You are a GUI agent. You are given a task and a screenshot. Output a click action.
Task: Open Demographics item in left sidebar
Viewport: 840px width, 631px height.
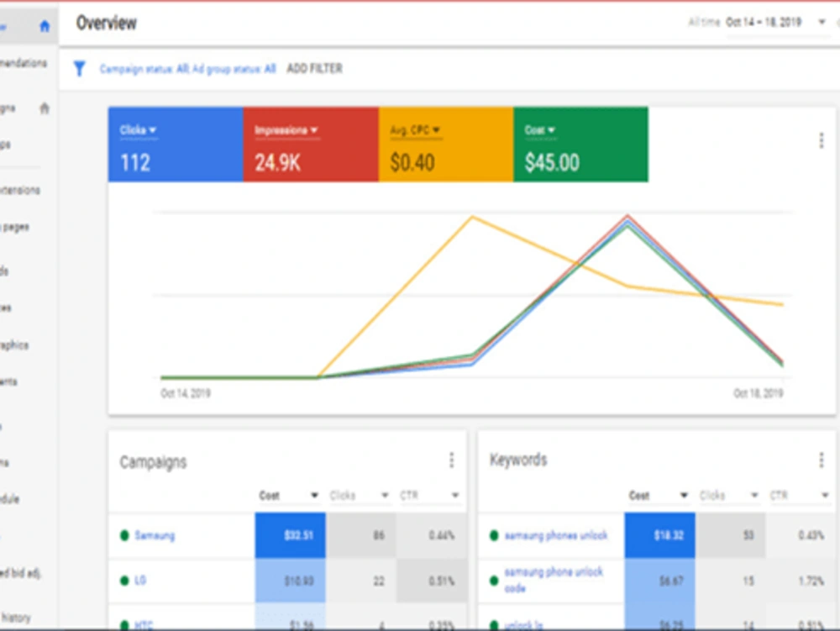tap(14, 345)
